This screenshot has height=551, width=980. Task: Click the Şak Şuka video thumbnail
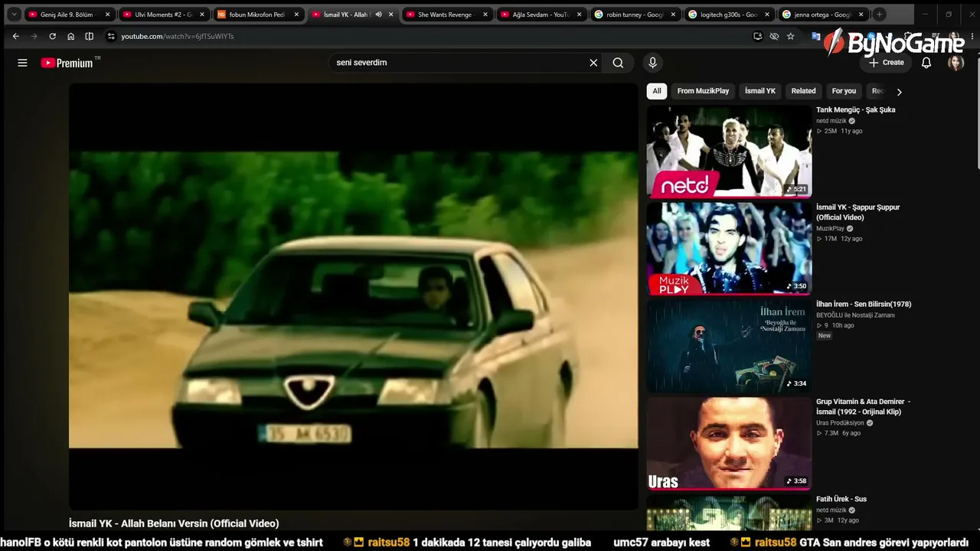tap(729, 152)
